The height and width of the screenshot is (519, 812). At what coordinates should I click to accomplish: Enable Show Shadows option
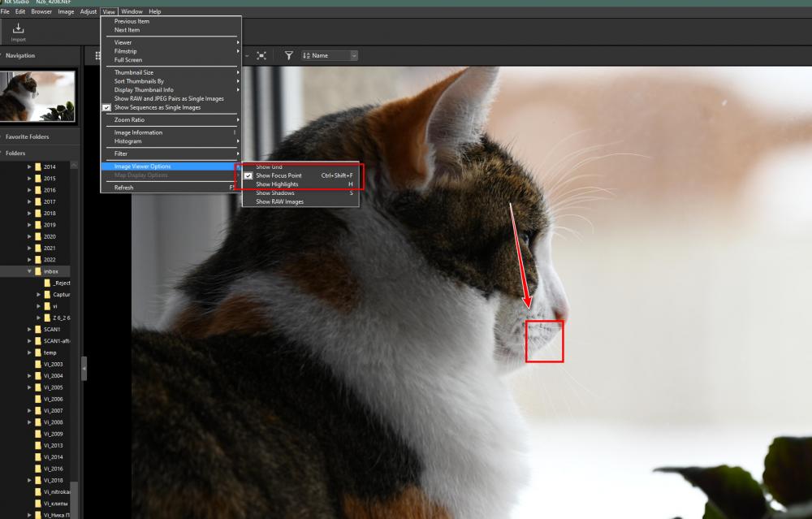[x=300, y=193]
